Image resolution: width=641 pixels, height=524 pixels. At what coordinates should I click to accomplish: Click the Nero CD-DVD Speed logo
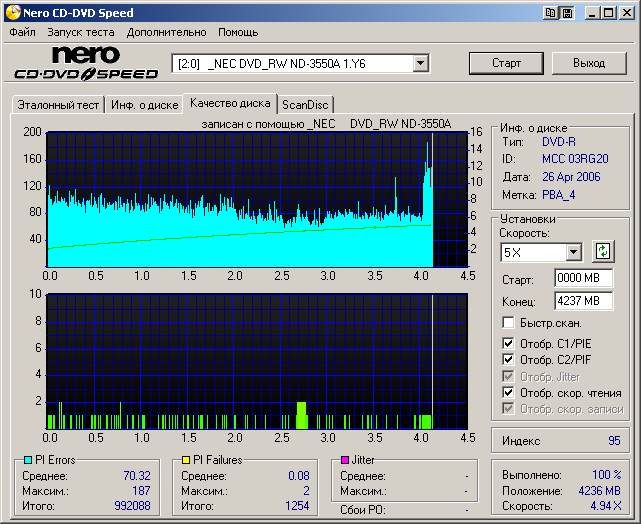[x=86, y=63]
